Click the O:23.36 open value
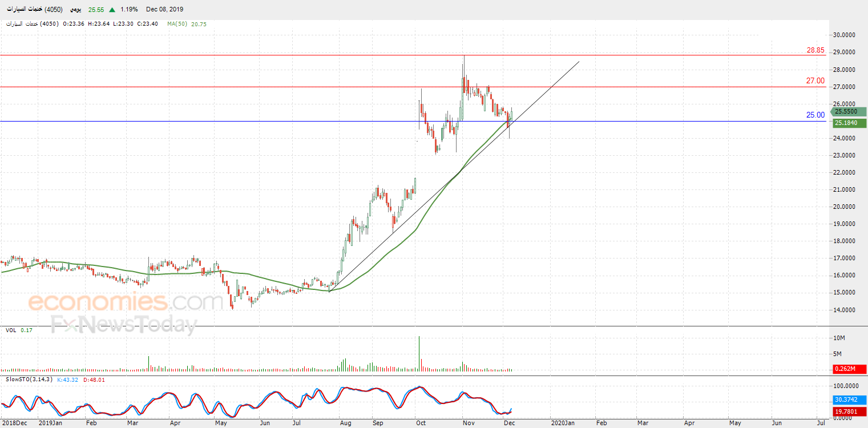Viewport: 868px width, 428px height. pyautogui.click(x=74, y=24)
